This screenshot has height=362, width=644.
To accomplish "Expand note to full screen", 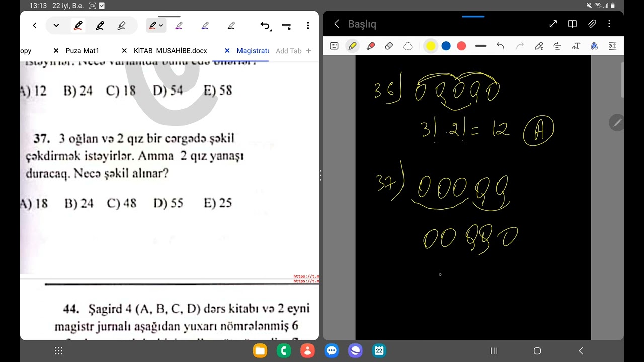I will click(x=553, y=24).
